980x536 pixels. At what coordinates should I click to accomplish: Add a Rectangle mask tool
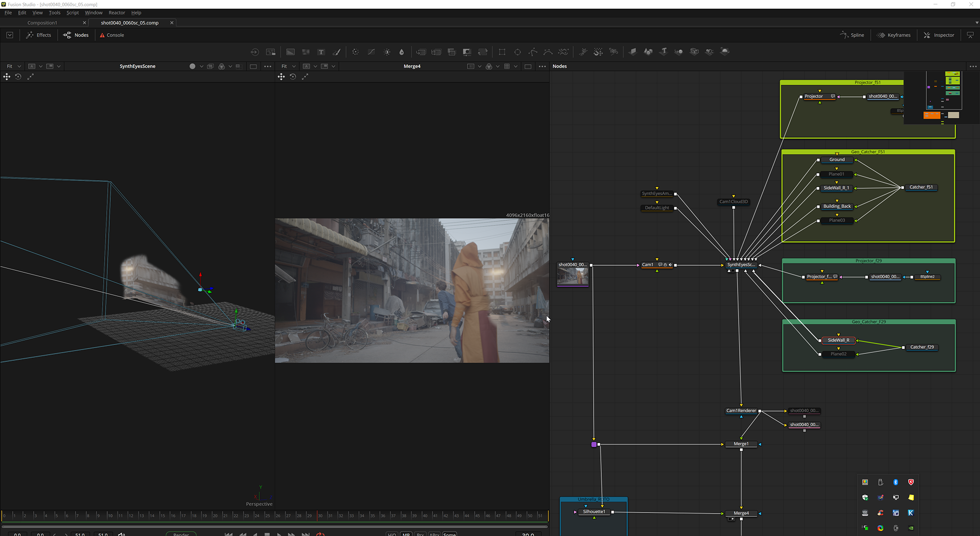(x=502, y=52)
